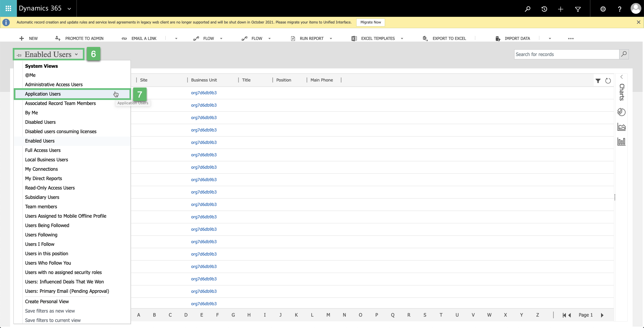Expand the EXCEL TEMPLATES dropdown arrow

tap(402, 38)
